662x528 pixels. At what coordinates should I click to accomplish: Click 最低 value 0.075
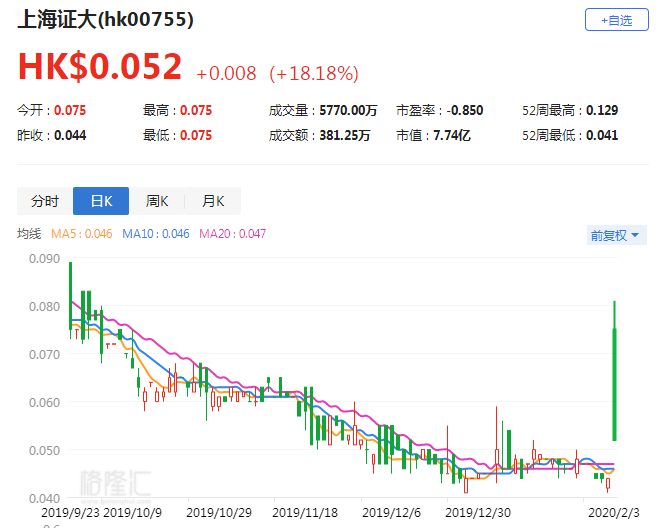pos(196,135)
